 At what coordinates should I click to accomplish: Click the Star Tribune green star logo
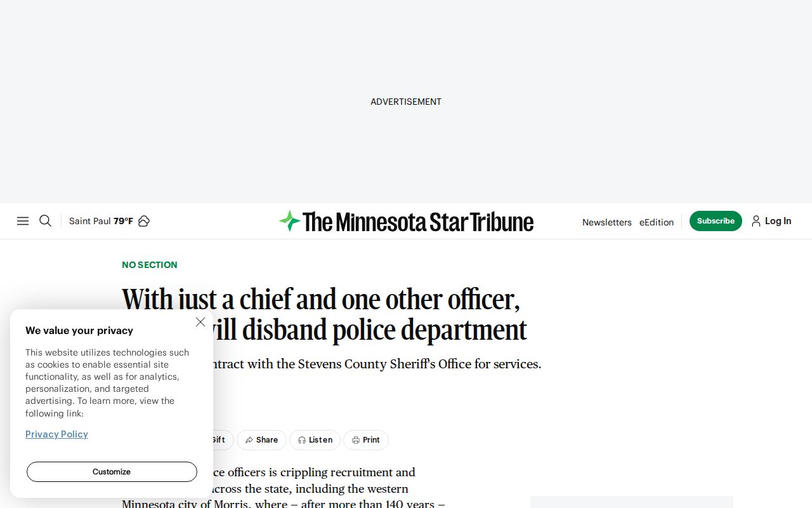click(289, 221)
